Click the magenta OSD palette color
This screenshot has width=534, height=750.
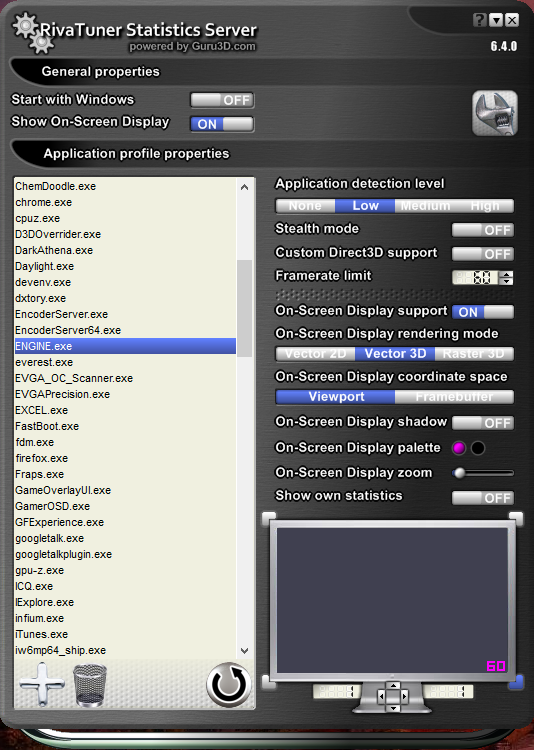pos(459,448)
